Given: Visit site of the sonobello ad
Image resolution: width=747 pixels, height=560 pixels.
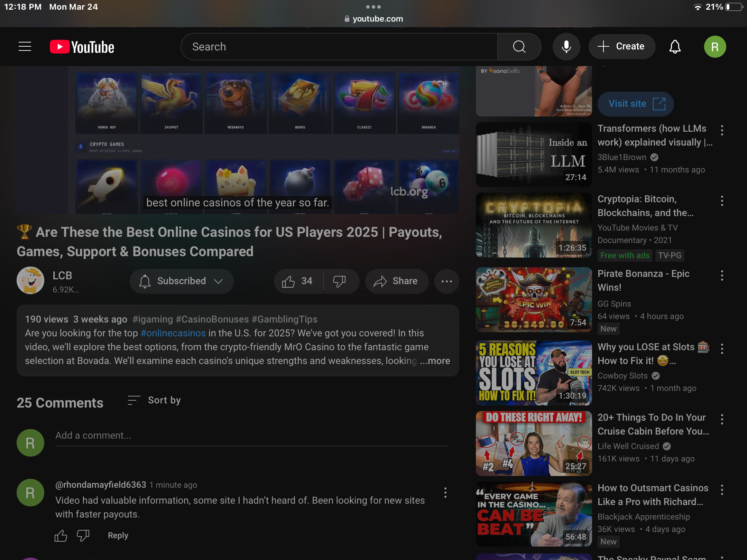Looking at the screenshot, I should [x=636, y=104].
